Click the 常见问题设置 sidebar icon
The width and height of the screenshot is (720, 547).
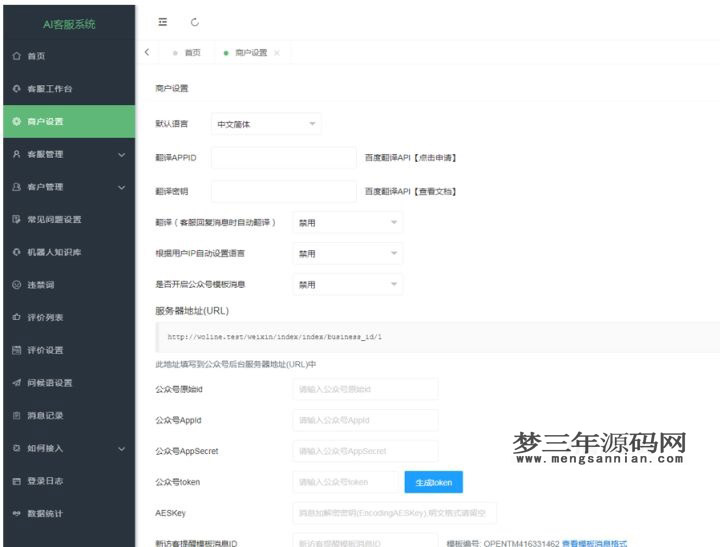point(17,220)
